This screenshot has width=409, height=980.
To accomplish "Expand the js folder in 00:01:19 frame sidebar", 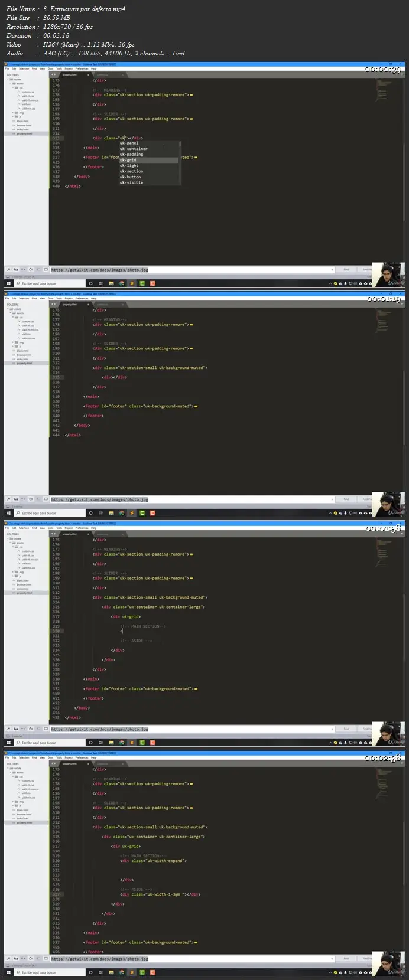I will (x=13, y=347).
